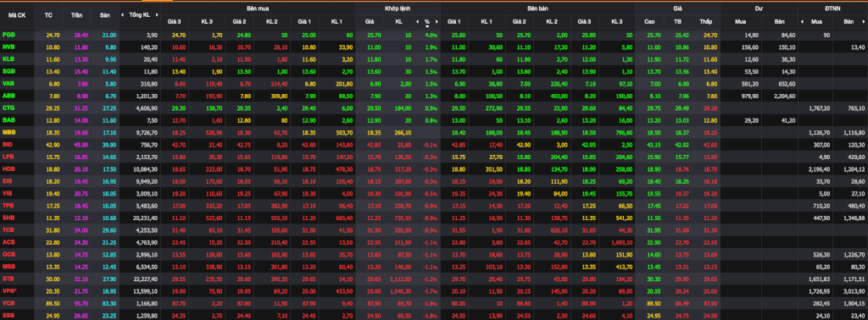Open the BID stock symbol
868x320 pixels.
pos(8,144)
